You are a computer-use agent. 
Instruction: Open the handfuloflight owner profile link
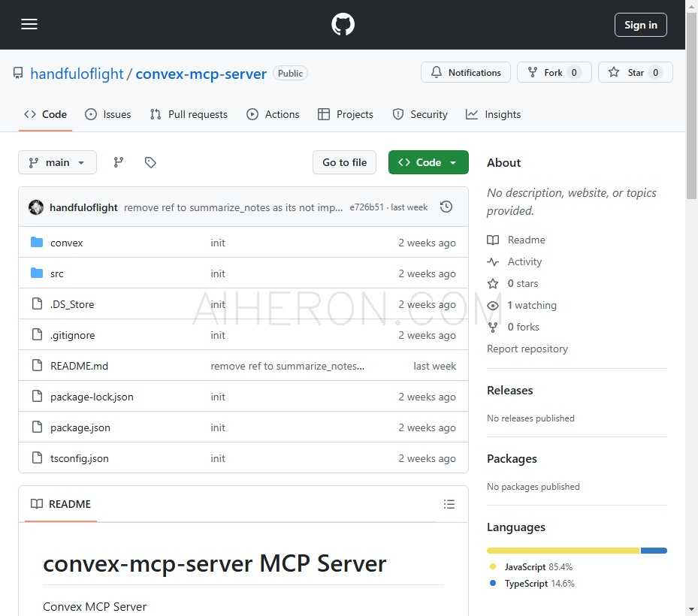pos(77,74)
